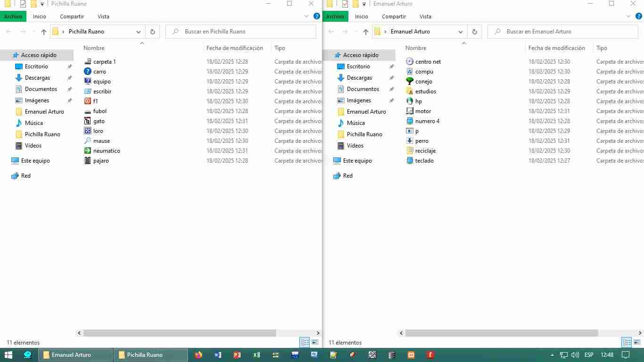Click the equipo folder icon

coord(88,82)
